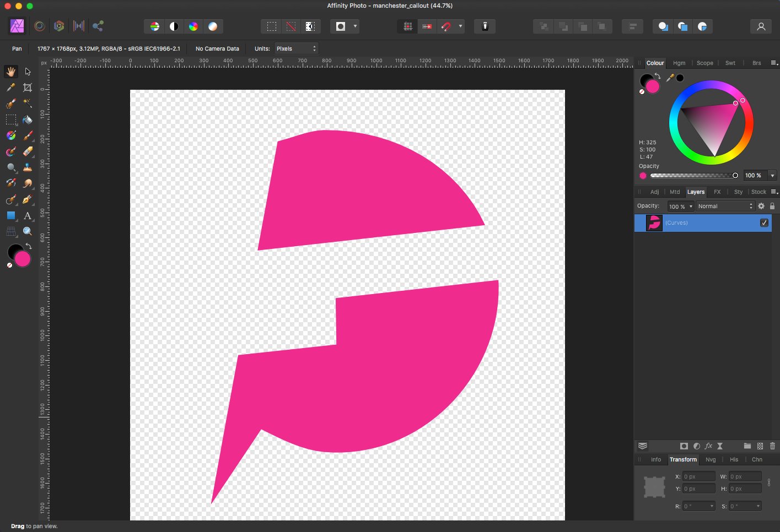The height and width of the screenshot is (532, 780).
Task: Switch to the Scope tab
Action: coord(704,63)
